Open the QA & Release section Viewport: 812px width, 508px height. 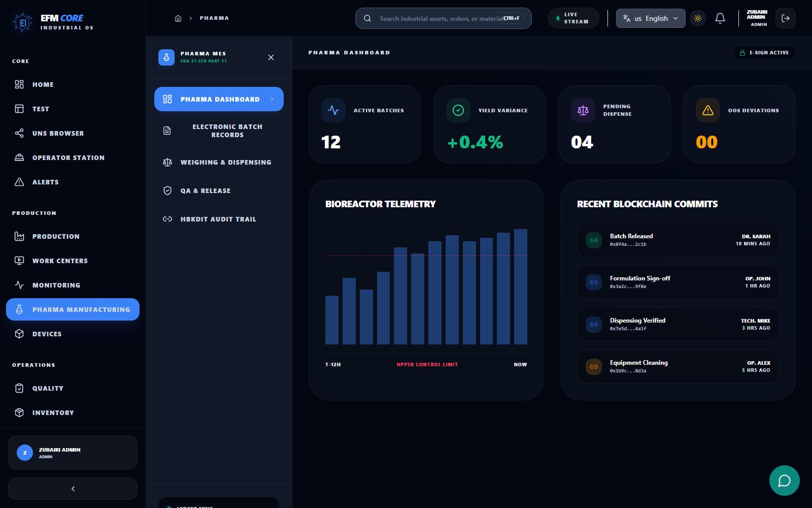[205, 190]
